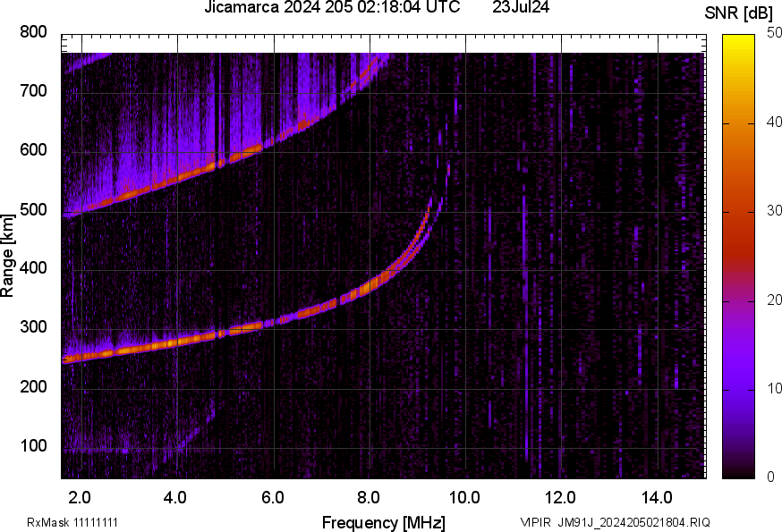The height and width of the screenshot is (532, 782).
Task: Click the 100 tick on range axis
Action: [34, 446]
